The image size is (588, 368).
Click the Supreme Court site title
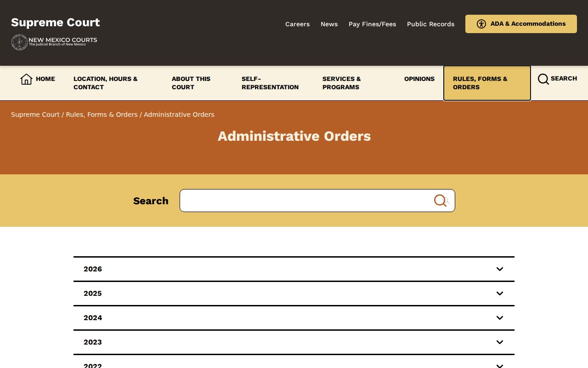pos(56,23)
